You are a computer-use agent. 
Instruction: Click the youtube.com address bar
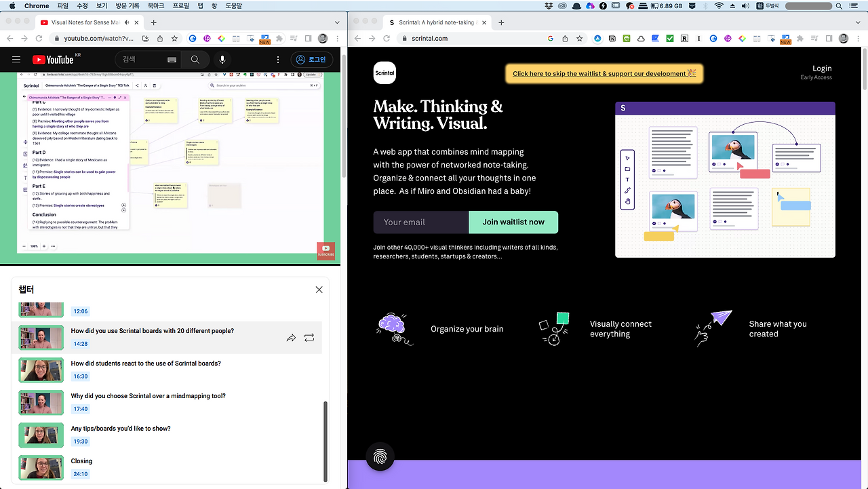(98, 39)
